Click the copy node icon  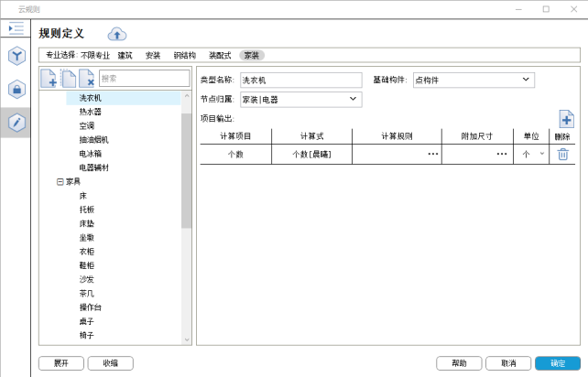68,79
